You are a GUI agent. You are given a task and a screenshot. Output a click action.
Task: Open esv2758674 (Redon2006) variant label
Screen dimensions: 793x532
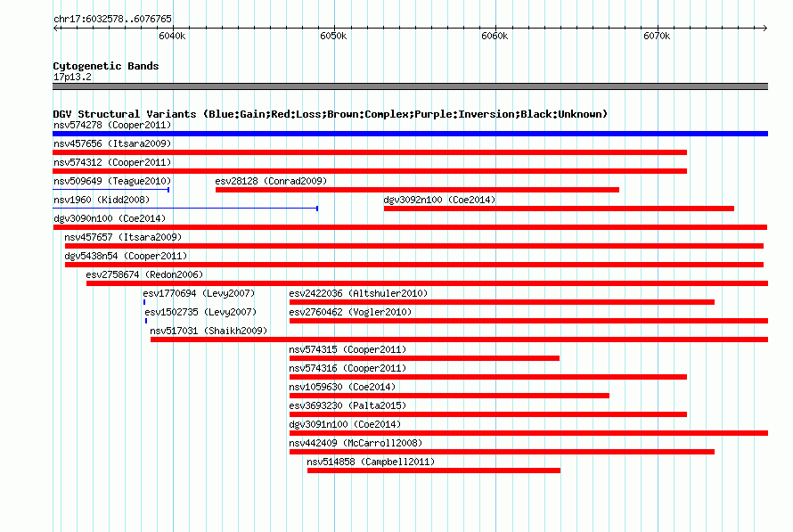click(x=144, y=274)
